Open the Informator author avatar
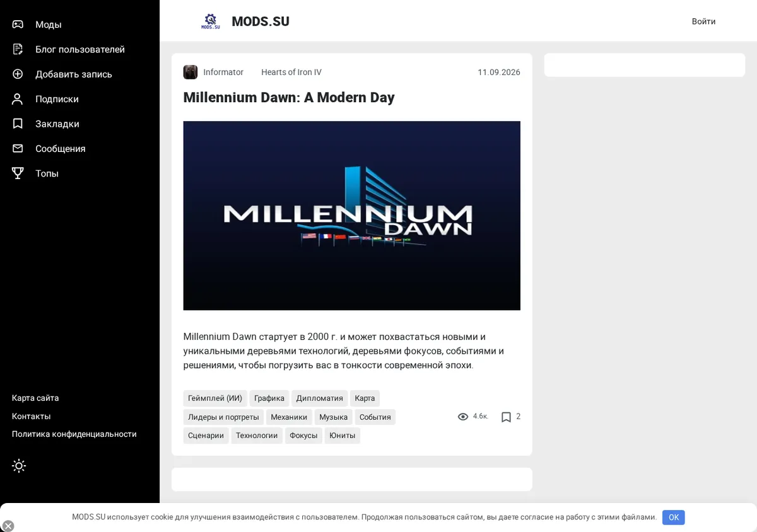757x532 pixels. tap(191, 72)
